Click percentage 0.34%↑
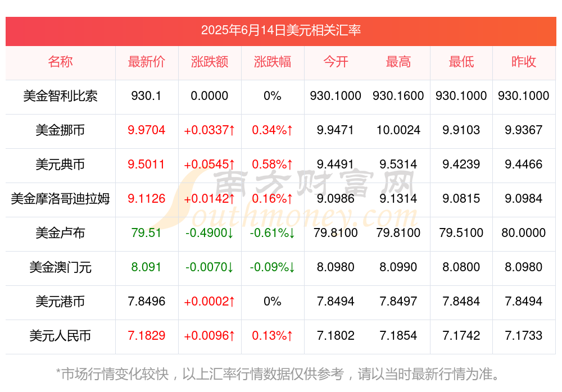The height and width of the screenshot is (392, 562). tap(273, 130)
